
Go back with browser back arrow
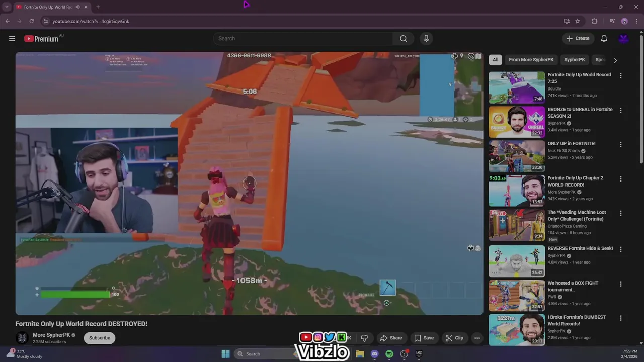[8, 21]
